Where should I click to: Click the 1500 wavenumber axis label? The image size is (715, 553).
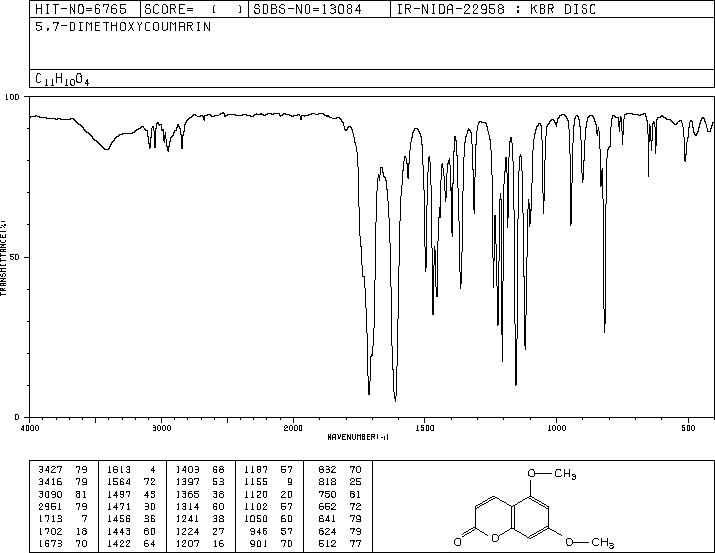(x=425, y=428)
